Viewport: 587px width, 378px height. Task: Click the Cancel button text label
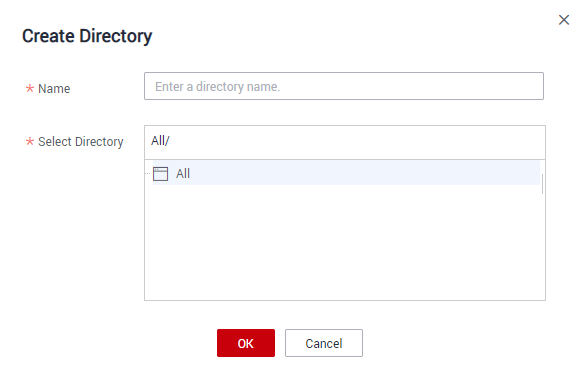click(324, 344)
